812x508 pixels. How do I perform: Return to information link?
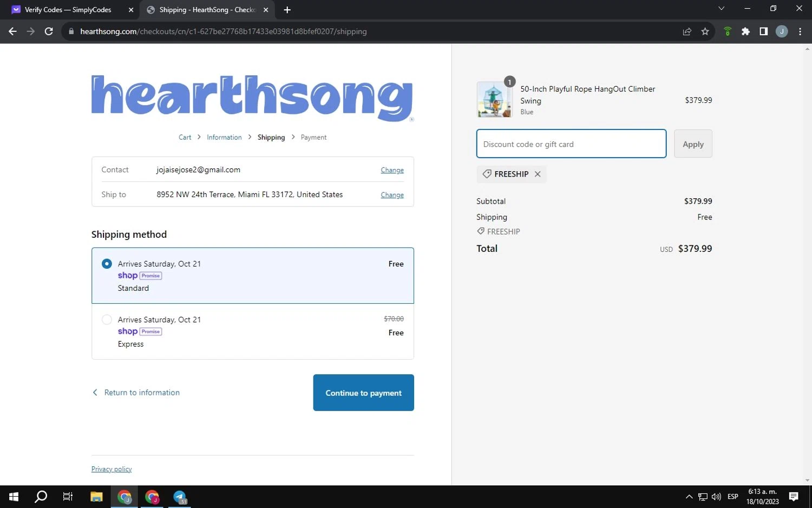pos(136,393)
